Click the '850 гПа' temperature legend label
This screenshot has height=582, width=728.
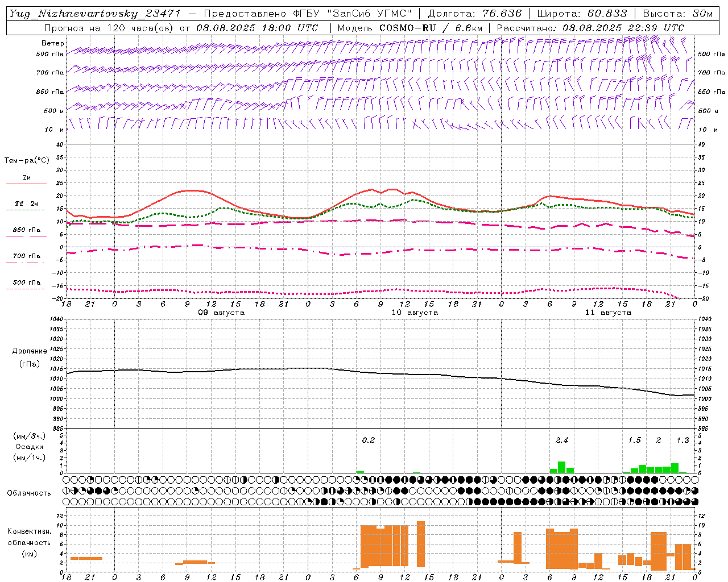pyautogui.click(x=27, y=230)
